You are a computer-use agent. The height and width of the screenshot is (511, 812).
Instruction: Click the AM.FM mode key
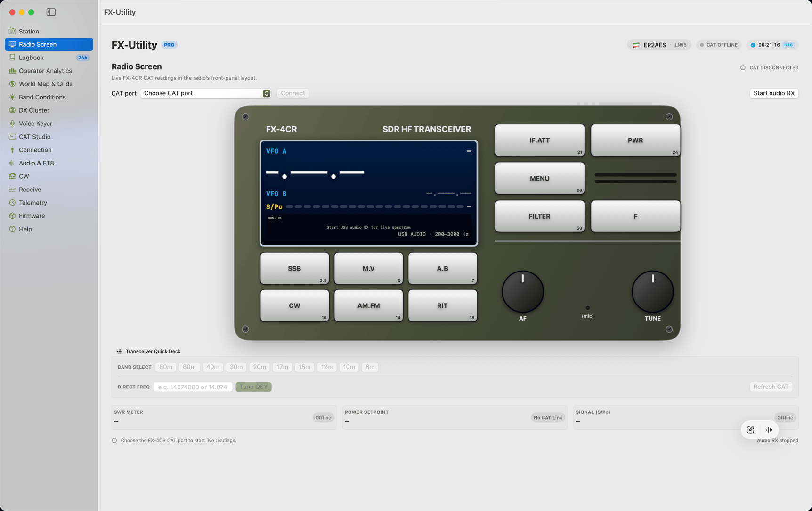pos(368,306)
